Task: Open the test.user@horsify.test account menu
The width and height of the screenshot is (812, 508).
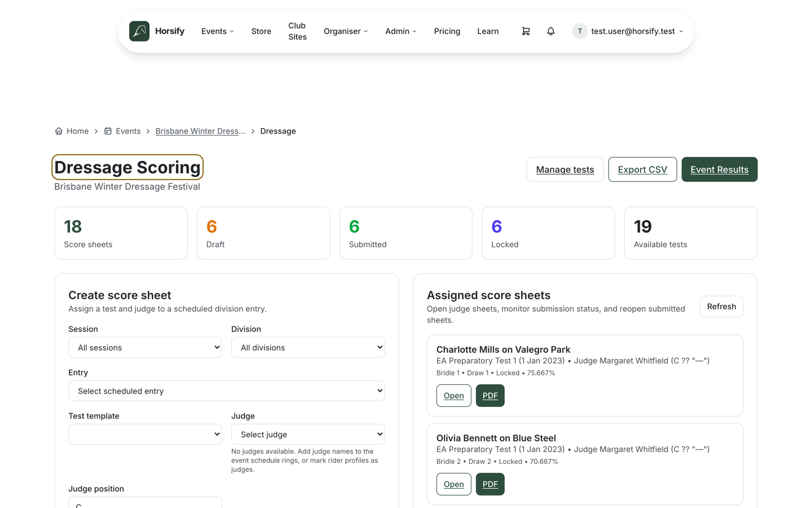Action: (628, 31)
